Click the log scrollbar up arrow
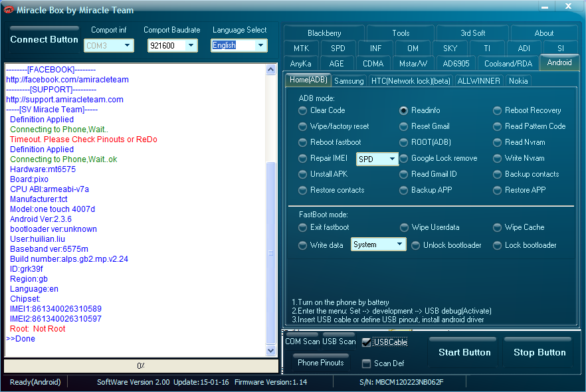Screen dimensions: 586x392 click(271, 70)
